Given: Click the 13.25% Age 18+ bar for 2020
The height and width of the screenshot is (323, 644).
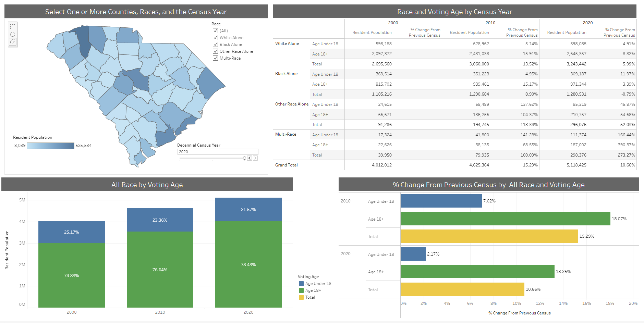Looking at the screenshot, I should pyautogui.click(x=476, y=271).
